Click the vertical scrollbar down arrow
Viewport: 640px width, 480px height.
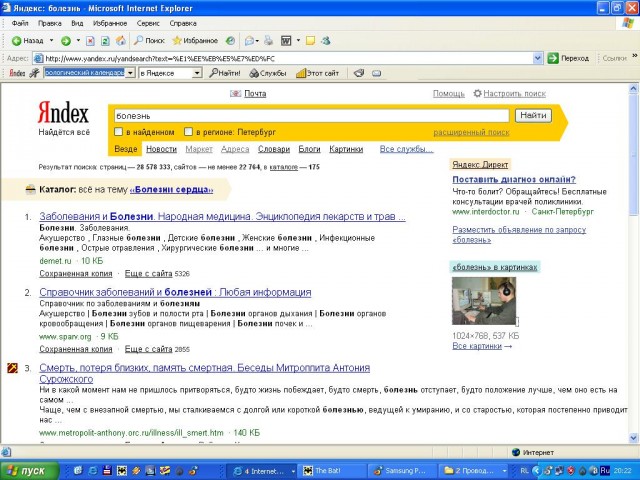(633, 438)
